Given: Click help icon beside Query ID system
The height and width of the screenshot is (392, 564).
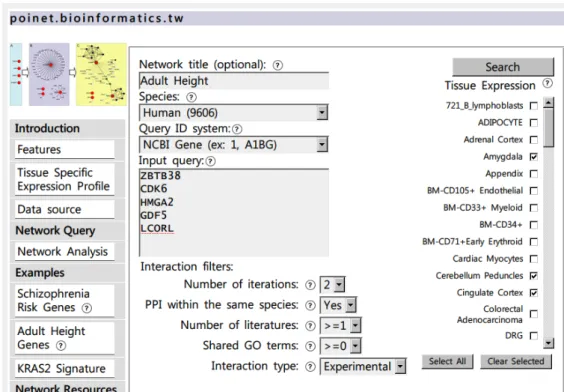Looking at the screenshot, I should pyautogui.click(x=237, y=129).
